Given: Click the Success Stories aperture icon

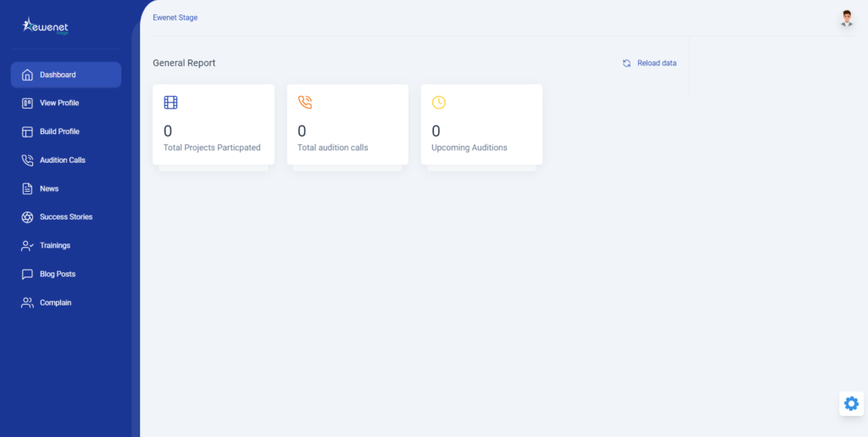Looking at the screenshot, I should (27, 217).
